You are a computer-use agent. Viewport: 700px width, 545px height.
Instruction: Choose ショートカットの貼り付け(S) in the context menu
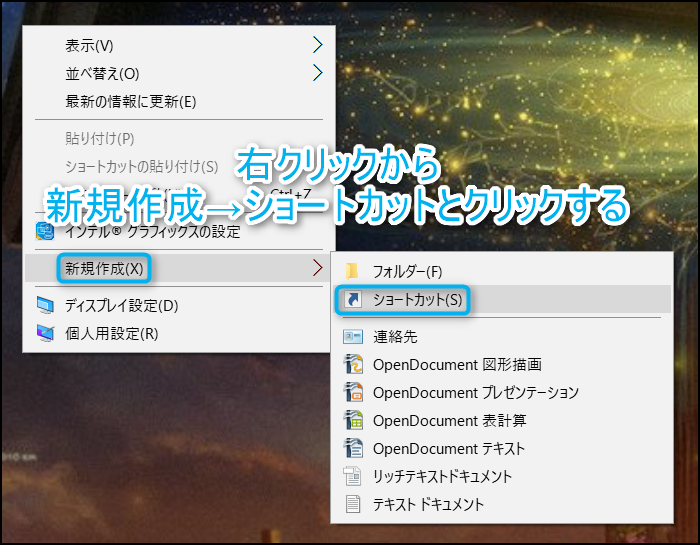click(141, 166)
